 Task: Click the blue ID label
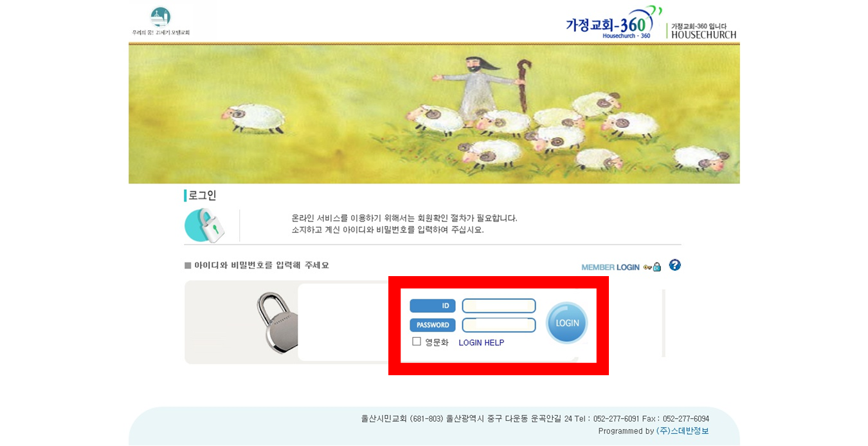pyautogui.click(x=433, y=306)
